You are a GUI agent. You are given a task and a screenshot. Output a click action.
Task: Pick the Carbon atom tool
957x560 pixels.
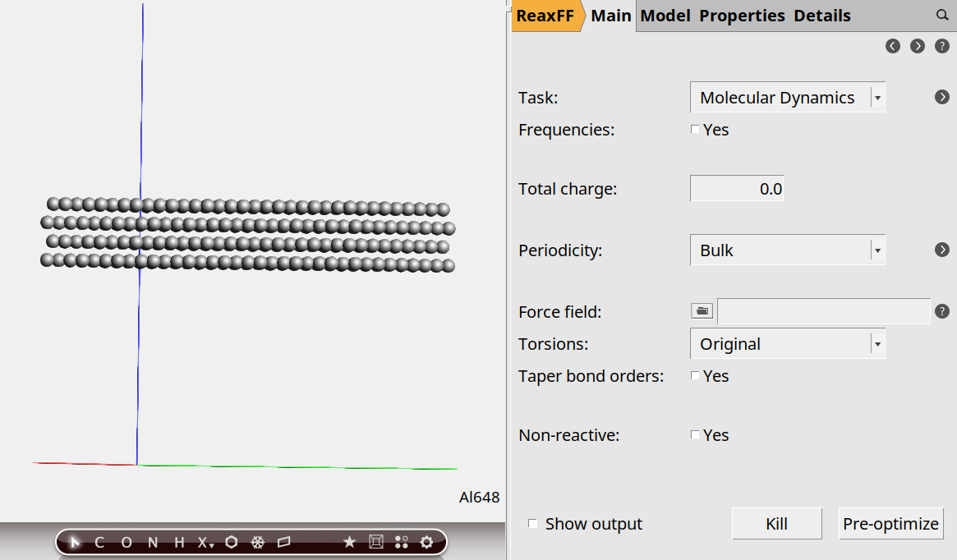pyautogui.click(x=99, y=542)
